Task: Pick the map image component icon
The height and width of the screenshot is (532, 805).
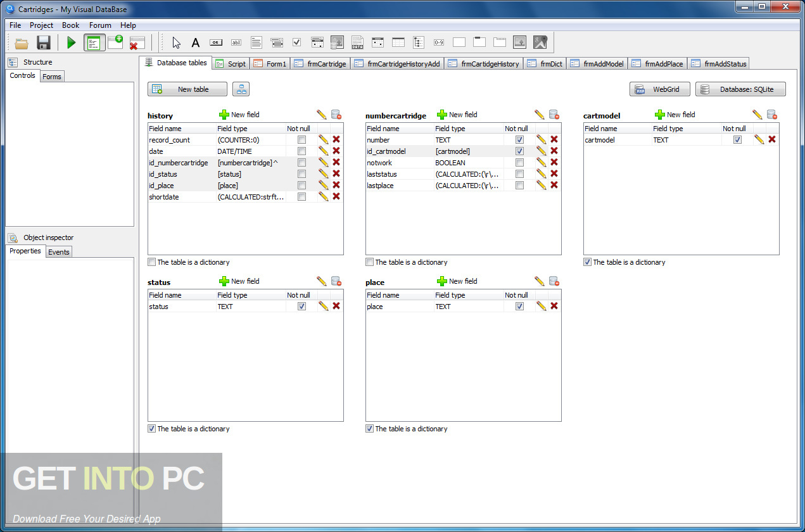Action: coord(540,42)
